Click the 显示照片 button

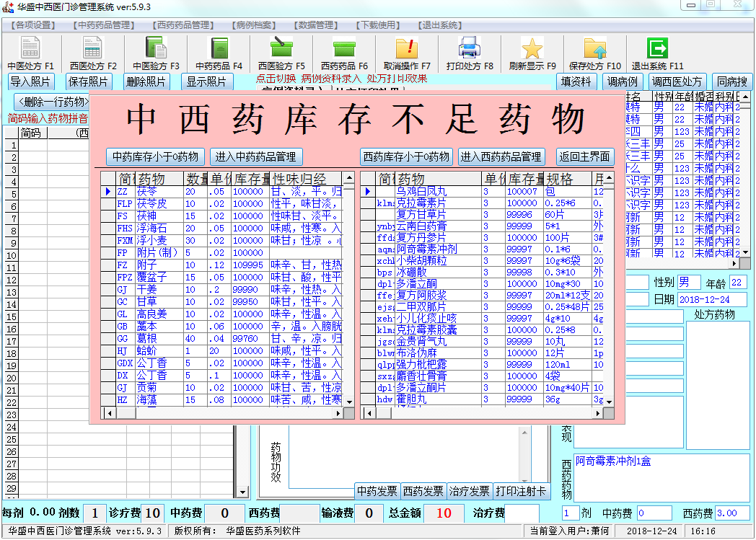206,81
